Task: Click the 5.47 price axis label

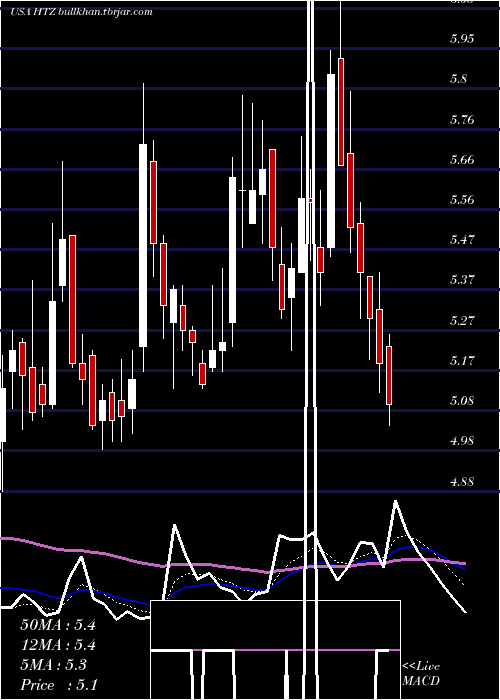Action: (462, 240)
